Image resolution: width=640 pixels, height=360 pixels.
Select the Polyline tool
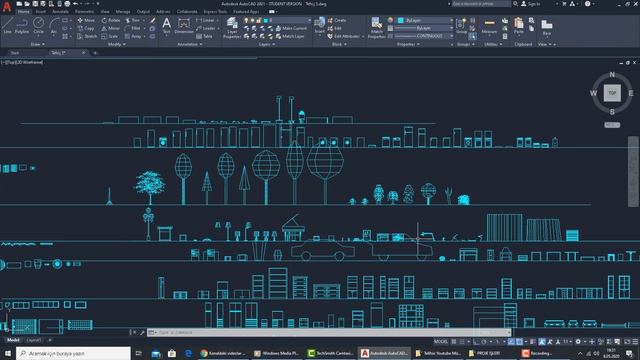[x=22, y=25]
